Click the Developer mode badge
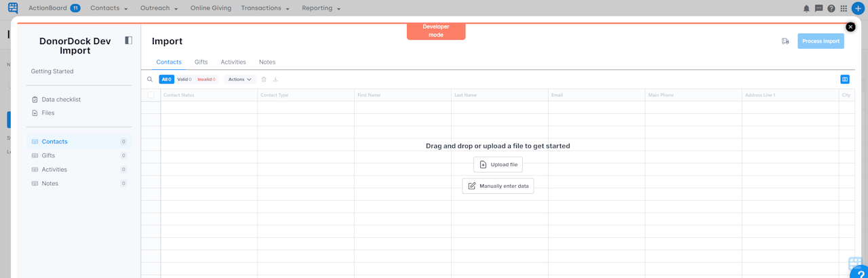 tap(436, 31)
